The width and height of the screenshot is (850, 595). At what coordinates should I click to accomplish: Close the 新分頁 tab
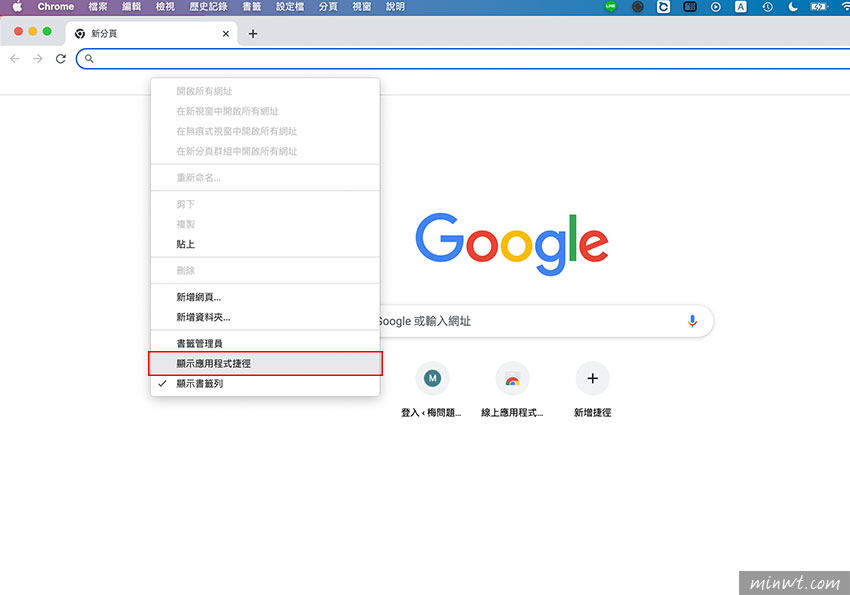[x=226, y=34]
